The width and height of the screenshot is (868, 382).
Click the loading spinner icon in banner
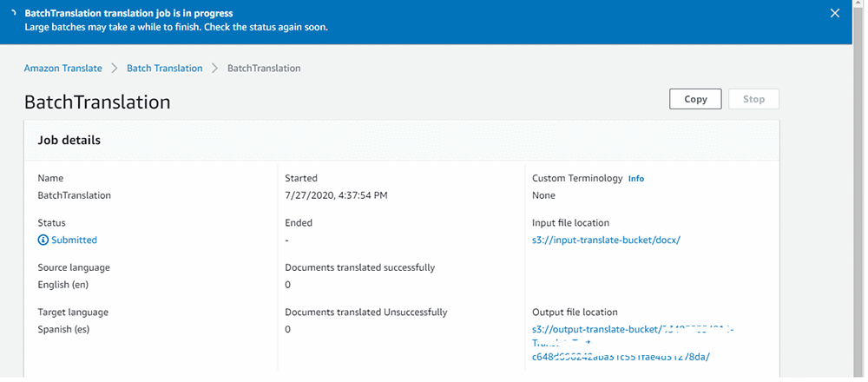[x=14, y=13]
